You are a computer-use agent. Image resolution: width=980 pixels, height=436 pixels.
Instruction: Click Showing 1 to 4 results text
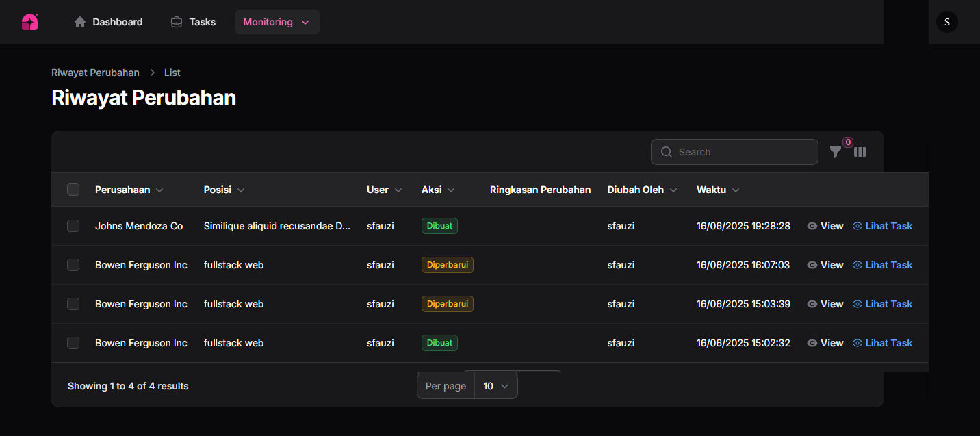[x=128, y=386]
